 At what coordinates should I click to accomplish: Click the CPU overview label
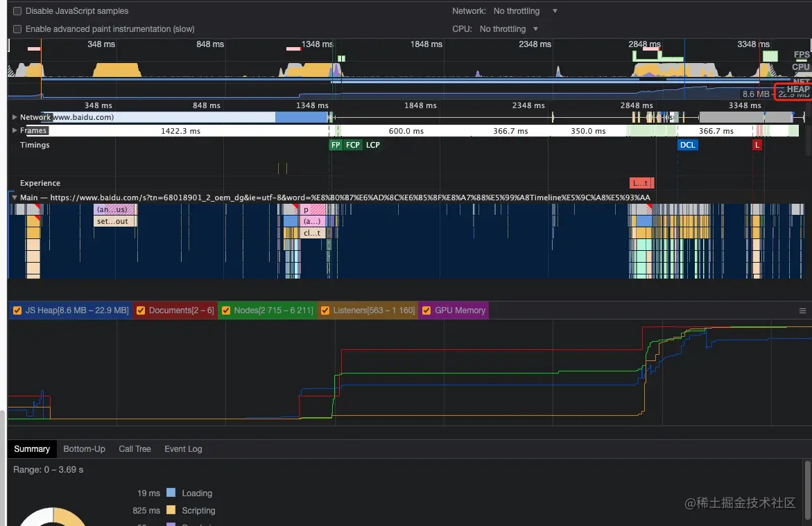(801, 67)
